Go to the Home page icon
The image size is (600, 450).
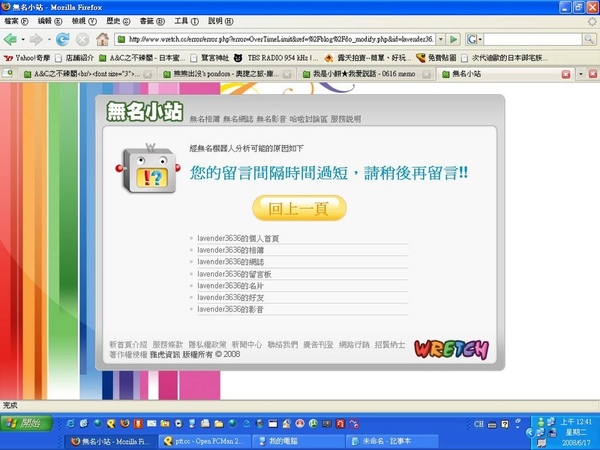click(102, 39)
